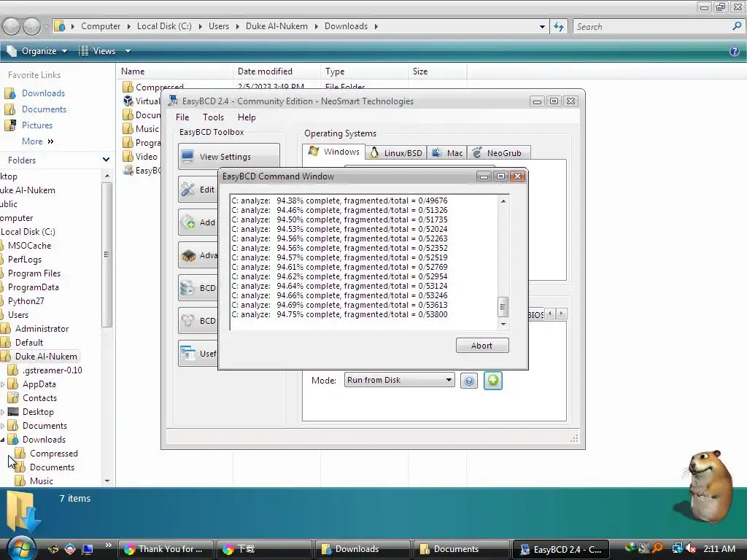
Task: Select Program Files in folder tree
Action: pyautogui.click(x=34, y=273)
